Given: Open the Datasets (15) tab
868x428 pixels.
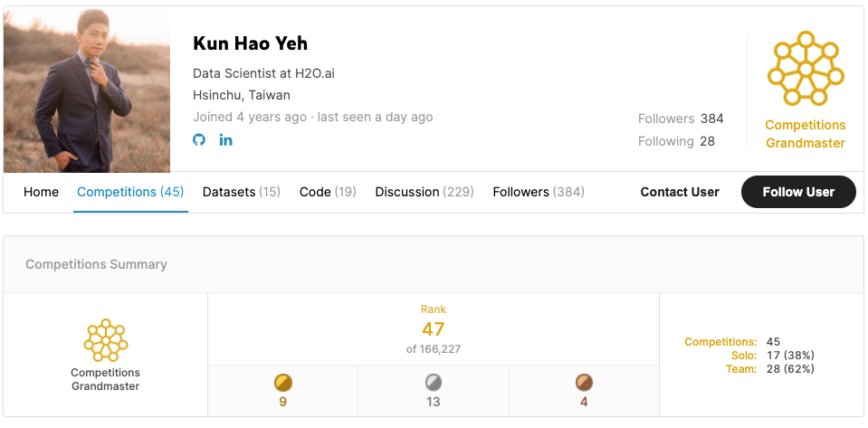Looking at the screenshot, I should (x=241, y=192).
